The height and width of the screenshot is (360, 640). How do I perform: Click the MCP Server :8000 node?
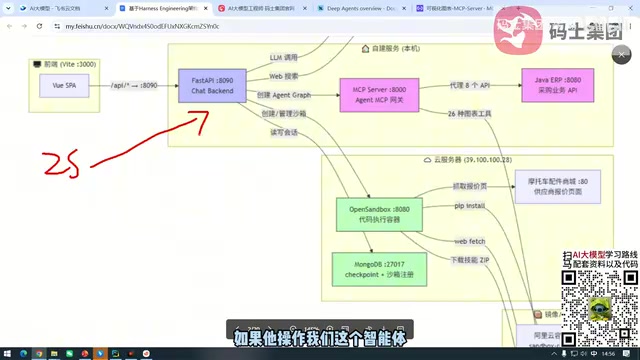379,95
